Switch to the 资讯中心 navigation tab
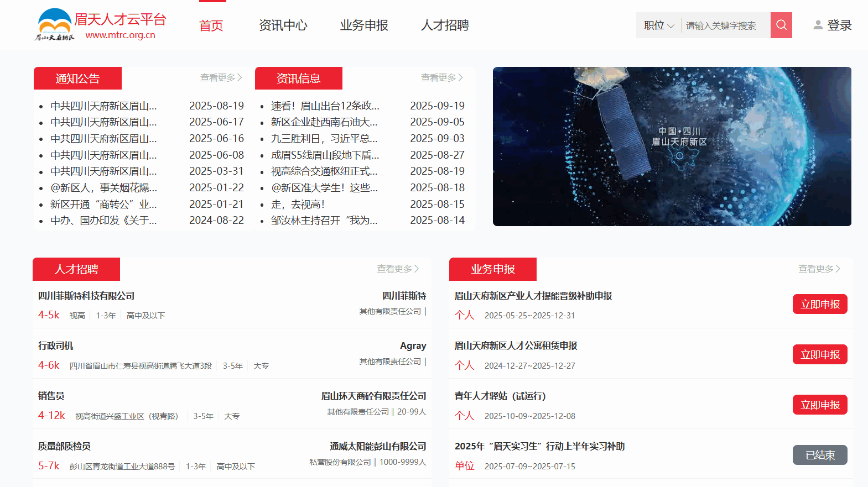Viewport: 868px width, 487px height. pyautogui.click(x=283, y=25)
